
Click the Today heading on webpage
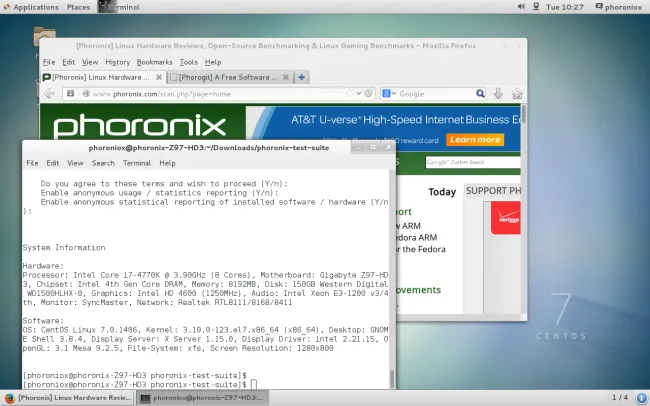pos(442,192)
